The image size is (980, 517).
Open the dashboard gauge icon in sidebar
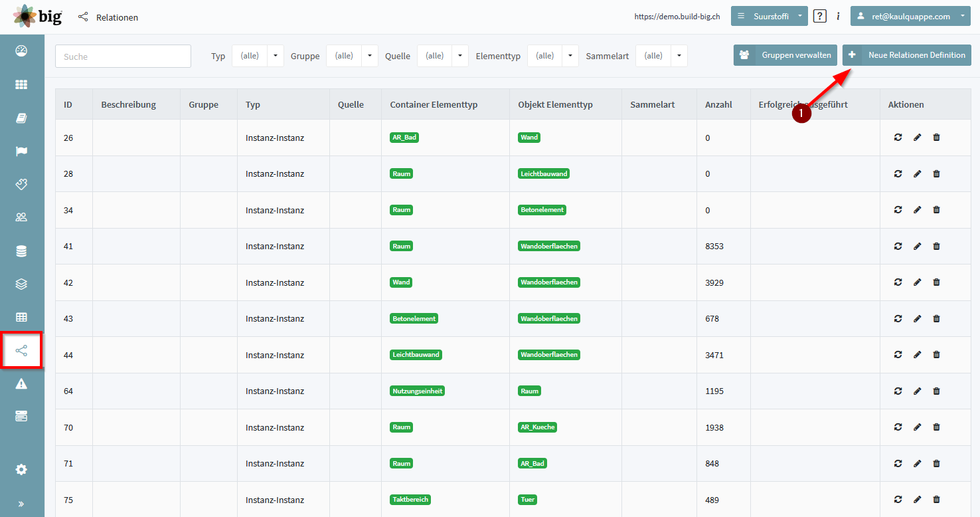pos(21,51)
